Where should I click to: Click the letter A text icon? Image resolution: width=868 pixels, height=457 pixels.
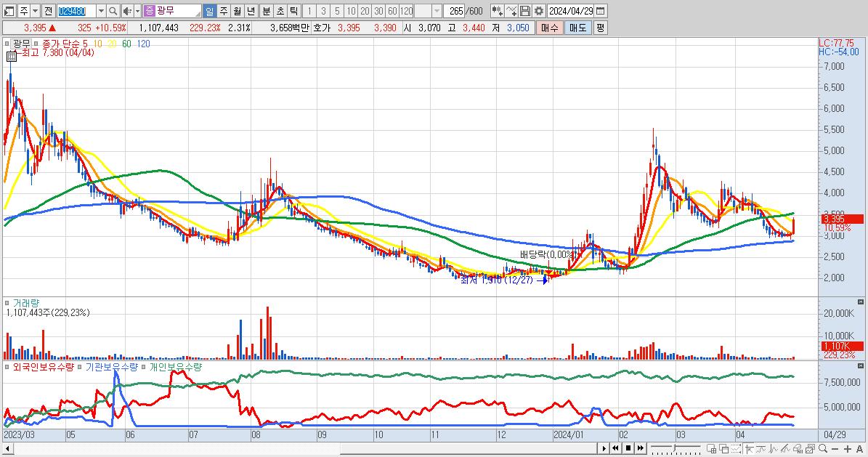[860, 449]
